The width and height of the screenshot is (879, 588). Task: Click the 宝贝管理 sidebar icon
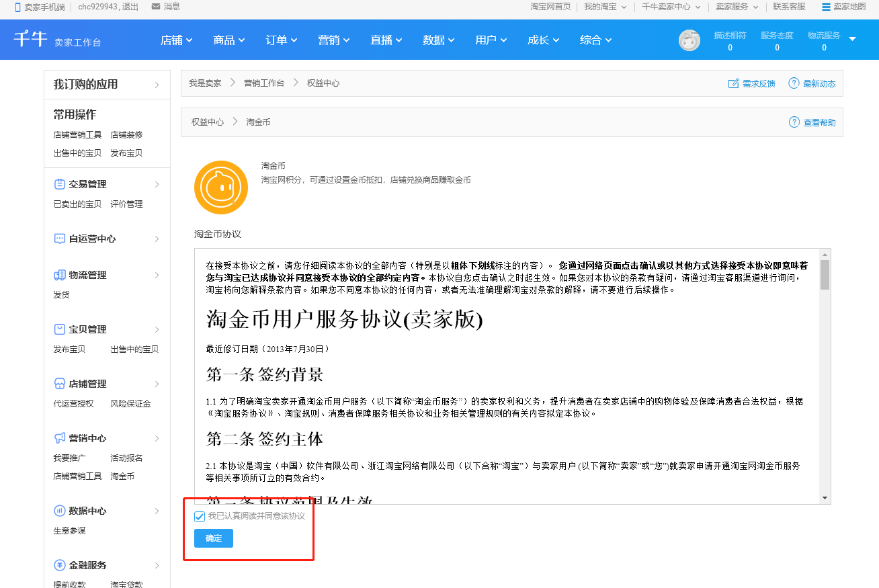59,329
